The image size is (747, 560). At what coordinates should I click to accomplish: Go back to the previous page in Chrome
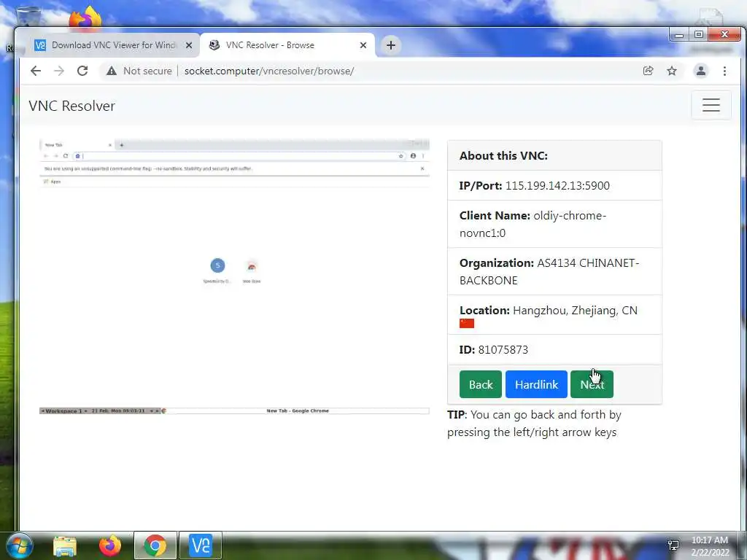36,71
